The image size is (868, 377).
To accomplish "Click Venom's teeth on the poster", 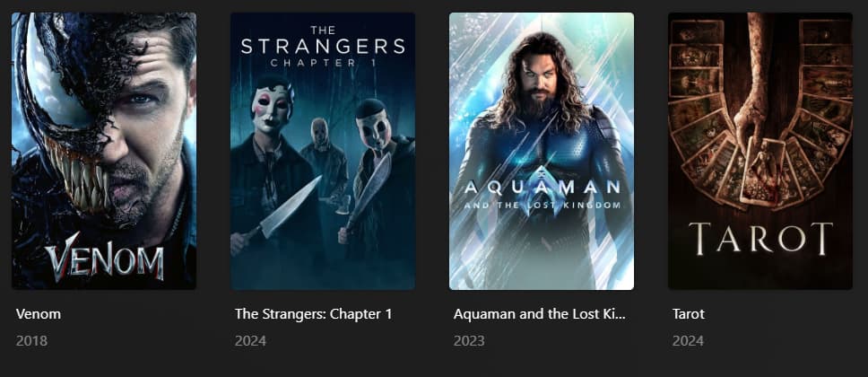I will 77,179.
